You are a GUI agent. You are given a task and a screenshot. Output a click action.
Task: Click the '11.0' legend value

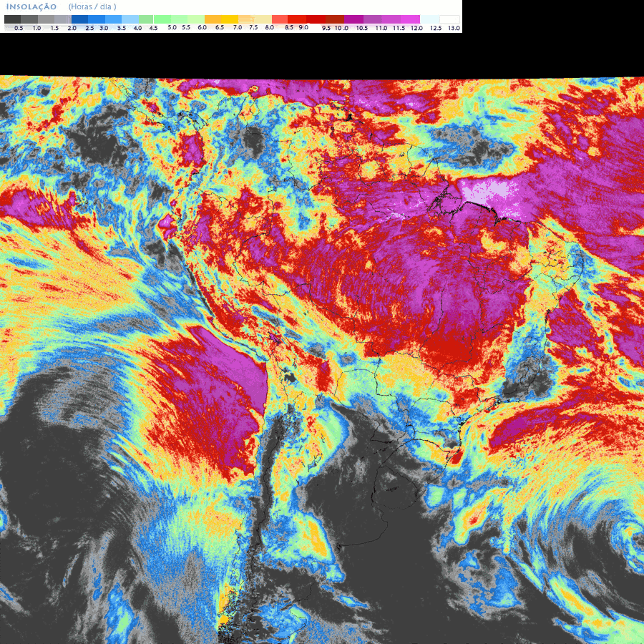[x=381, y=28]
